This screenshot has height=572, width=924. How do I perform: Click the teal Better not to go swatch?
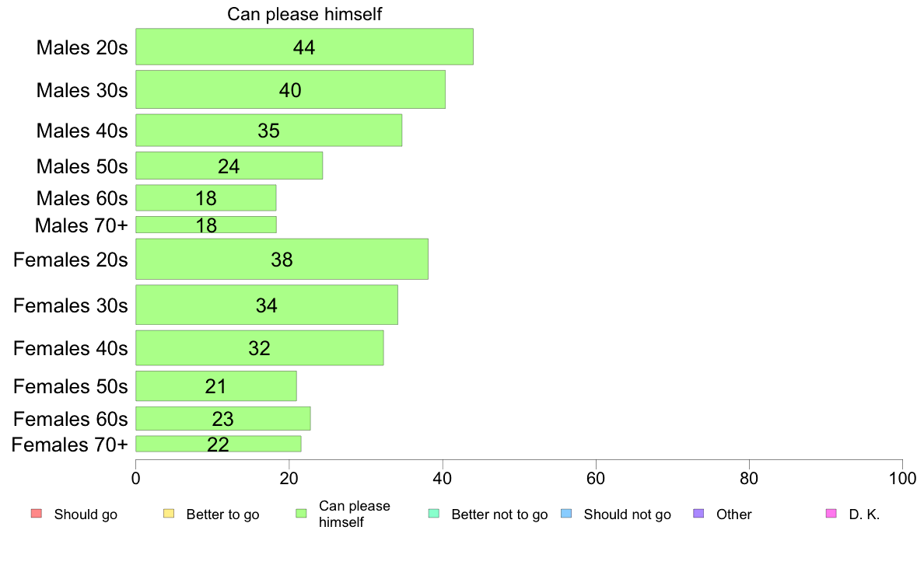coord(434,514)
